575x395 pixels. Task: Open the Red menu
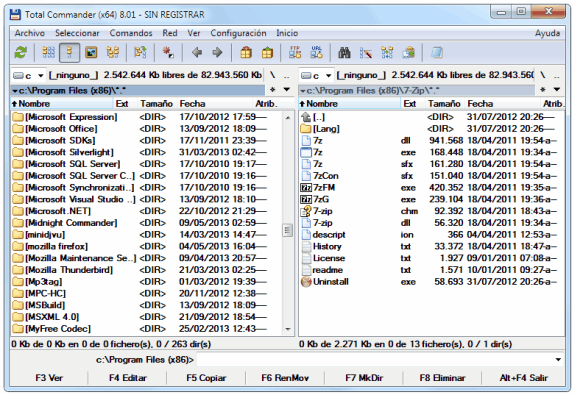(x=170, y=33)
